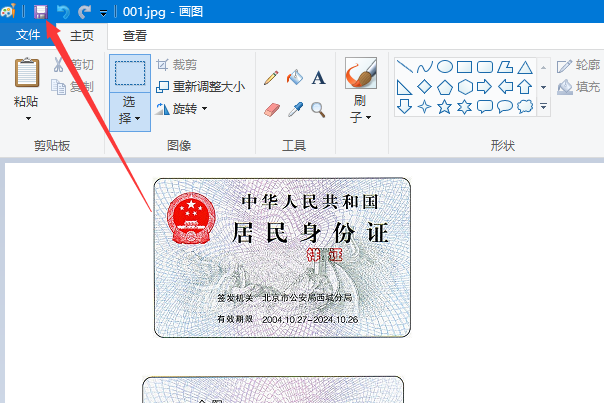Click the rectangular selection tool icon
The height and width of the screenshot is (403, 604).
(x=130, y=72)
